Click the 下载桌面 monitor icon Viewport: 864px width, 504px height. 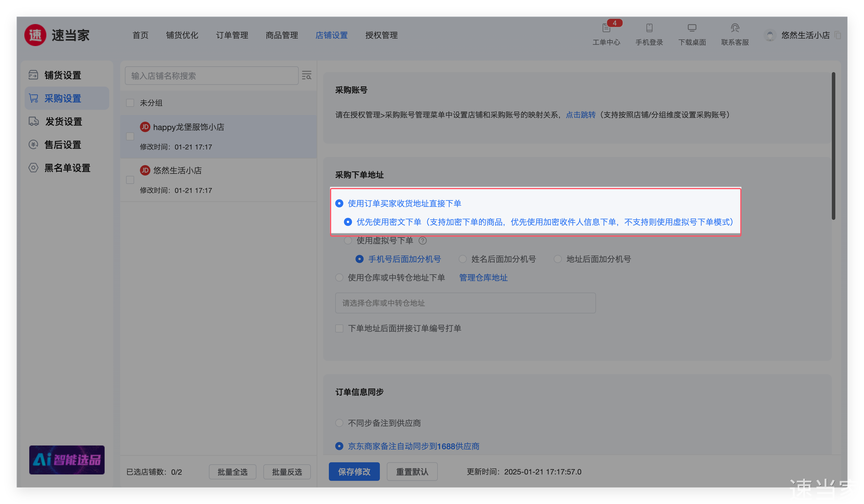[692, 28]
